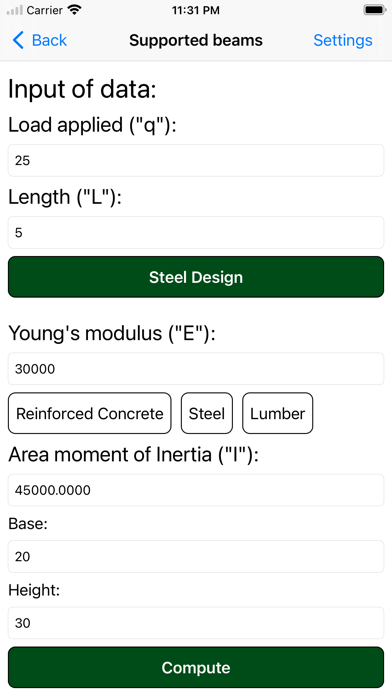Focus the Young's modulus E field
This screenshot has width=392, height=696.
click(x=196, y=369)
